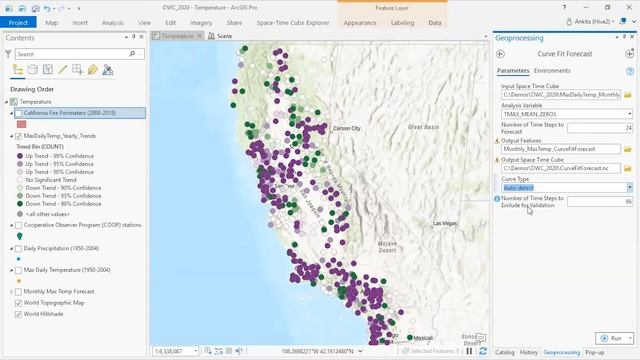
Task: Select the List By Drawing Order icon
Action: coord(18,69)
